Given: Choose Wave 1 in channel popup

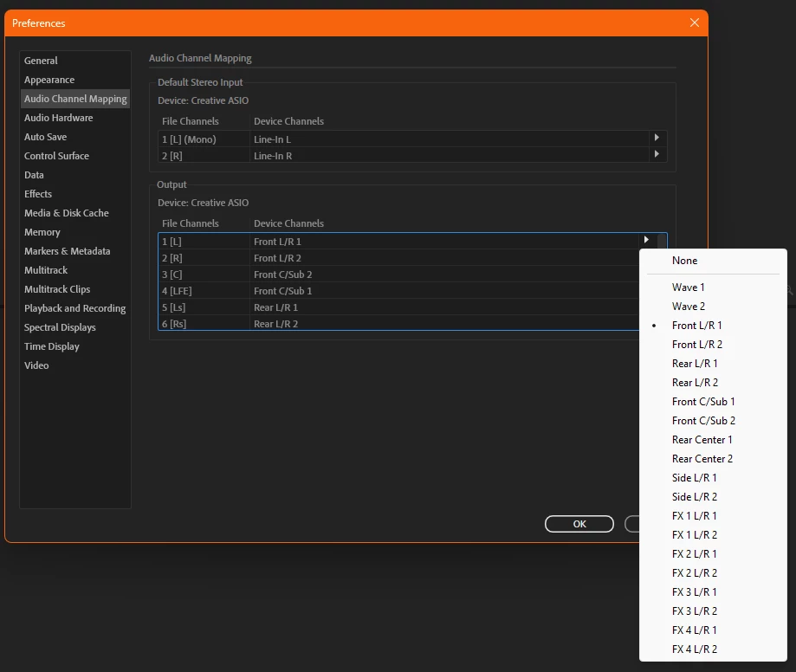Looking at the screenshot, I should click(713, 288).
